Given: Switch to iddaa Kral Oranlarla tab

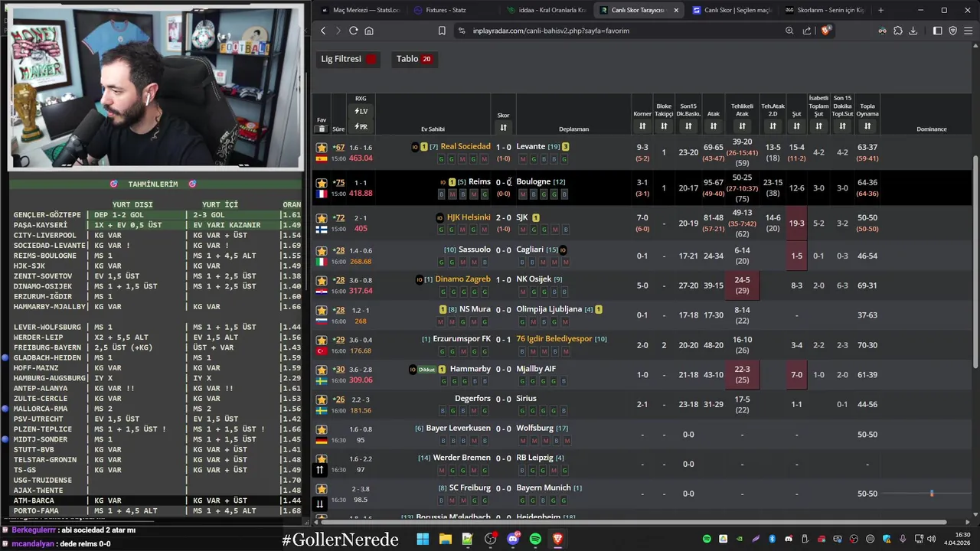Looking at the screenshot, I should click(547, 10).
